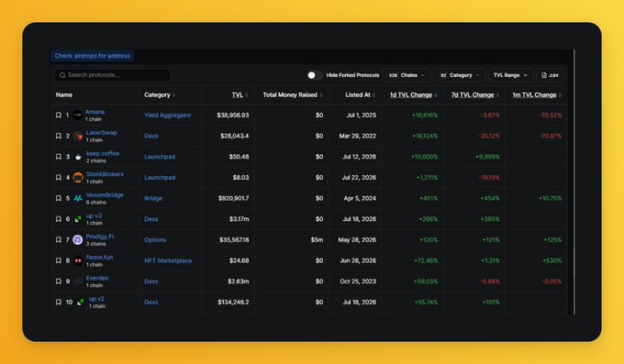Open the Chains filter dropdown
Image resolution: width=624 pixels, height=364 pixels.
click(407, 75)
